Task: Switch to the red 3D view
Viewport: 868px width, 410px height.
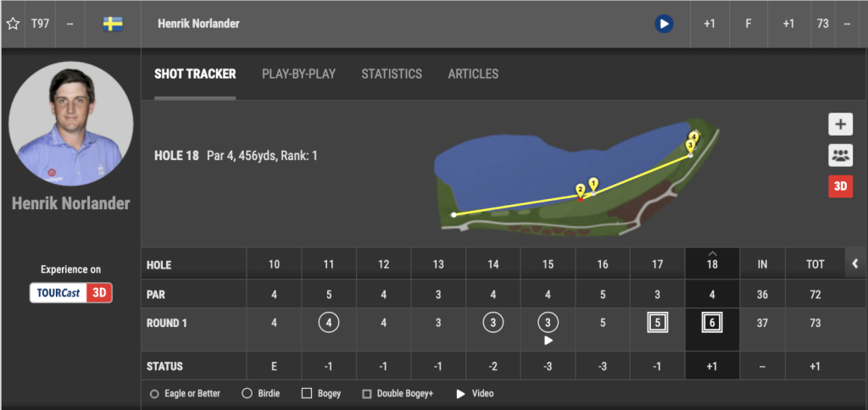Action: tap(840, 186)
